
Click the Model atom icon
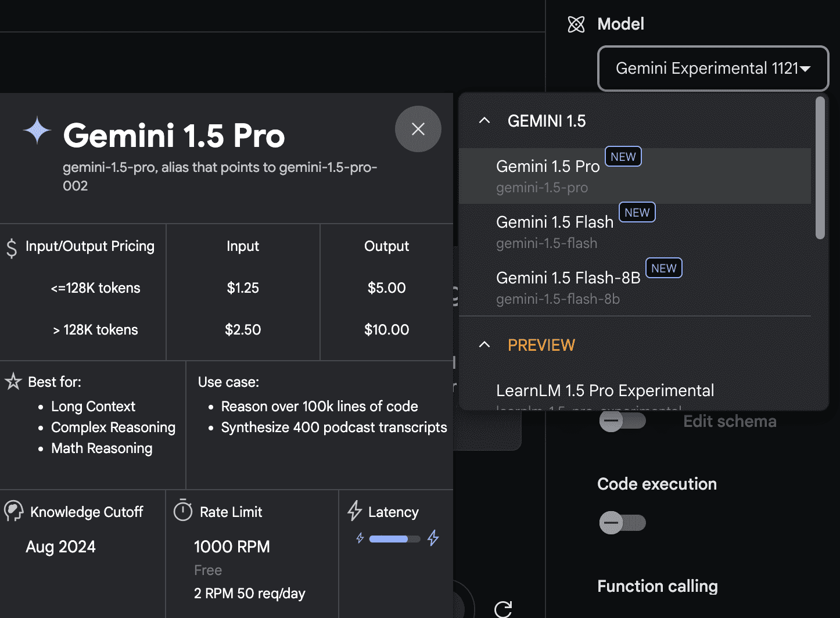[x=576, y=24]
